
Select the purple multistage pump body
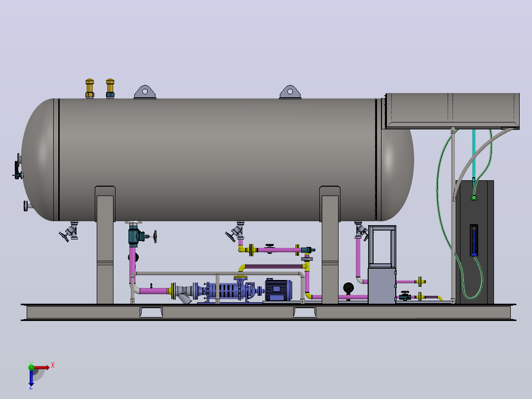pos(226,291)
